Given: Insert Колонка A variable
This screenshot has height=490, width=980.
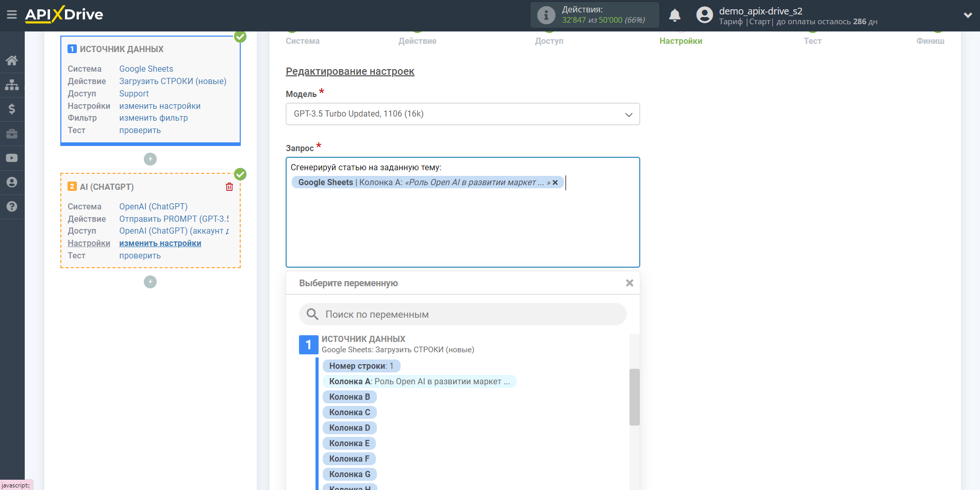Looking at the screenshot, I should [420, 381].
